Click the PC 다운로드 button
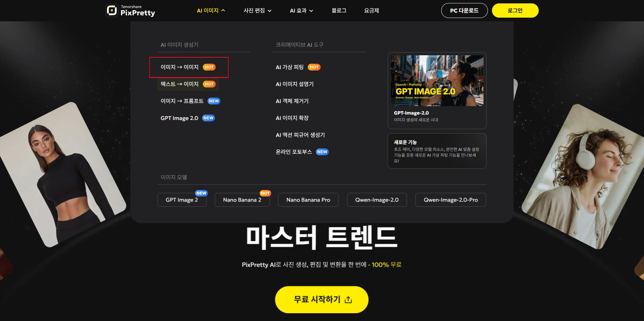 tap(464, 11)
